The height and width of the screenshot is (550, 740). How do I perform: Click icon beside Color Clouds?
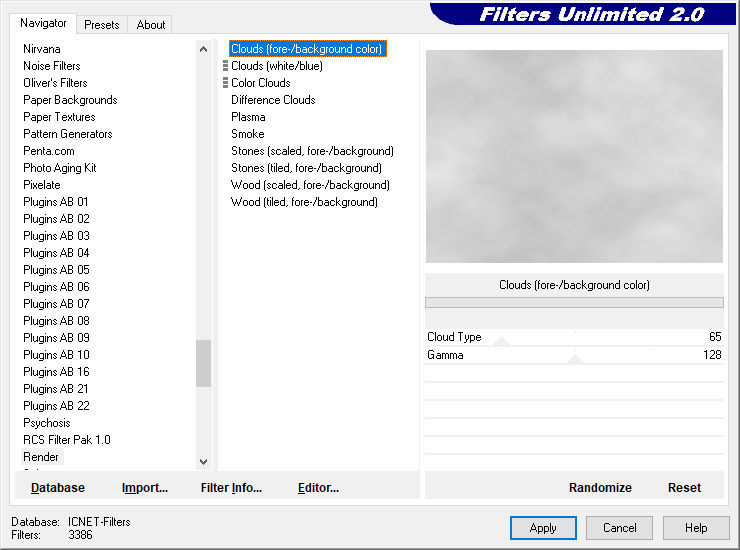(x=225, y=83)
